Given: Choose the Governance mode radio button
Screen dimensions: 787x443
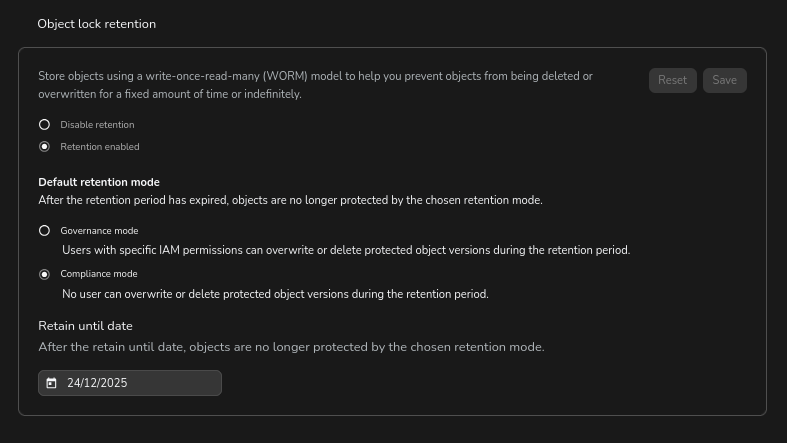Looking at the screenshot, I should pos(44,231).
